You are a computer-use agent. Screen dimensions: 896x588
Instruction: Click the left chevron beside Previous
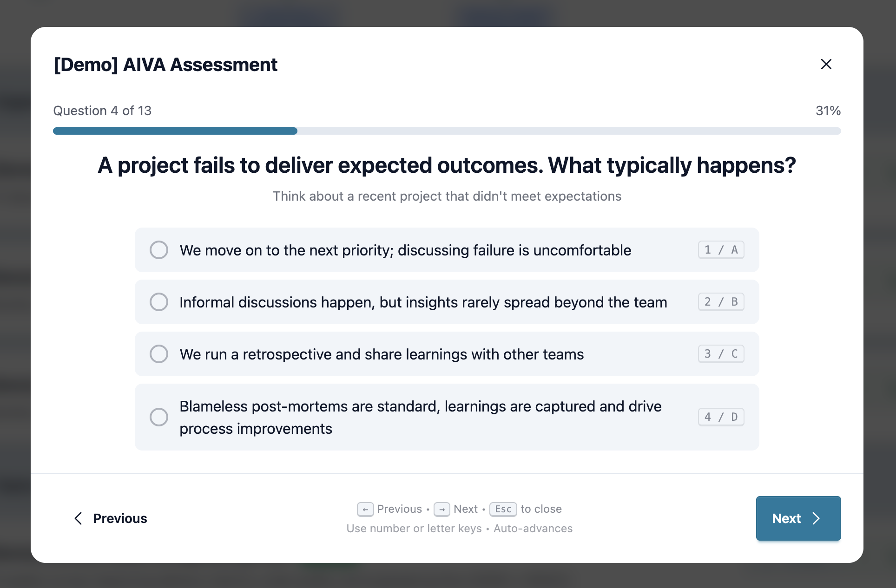click(x=78, y=518)
